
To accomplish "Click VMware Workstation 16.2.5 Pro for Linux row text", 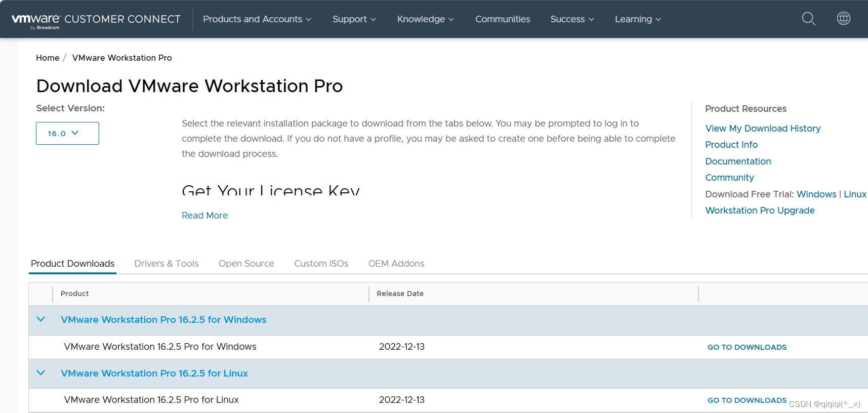I will 151,400.
